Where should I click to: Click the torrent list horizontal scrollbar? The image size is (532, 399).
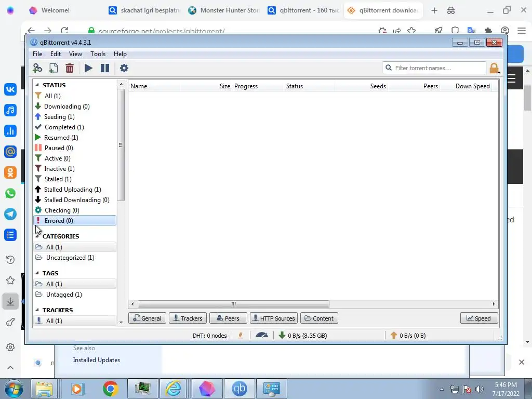[x=233, y=304]
